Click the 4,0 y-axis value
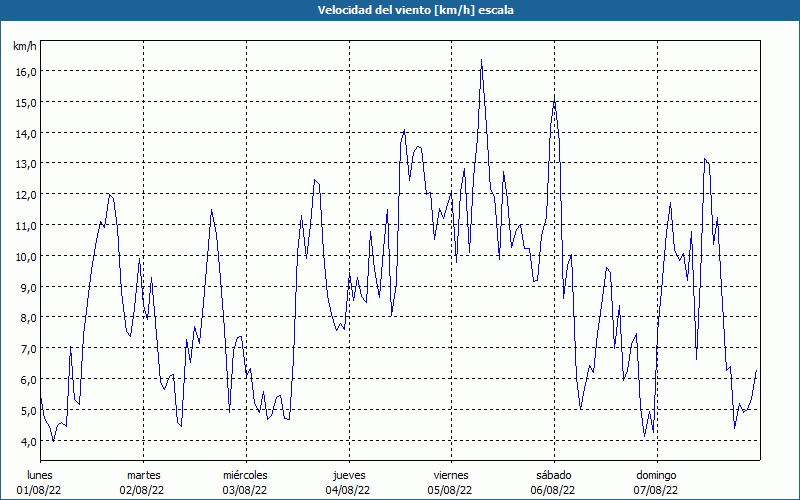Viewport: 800px width, 500px height. [x=28, y=441]
